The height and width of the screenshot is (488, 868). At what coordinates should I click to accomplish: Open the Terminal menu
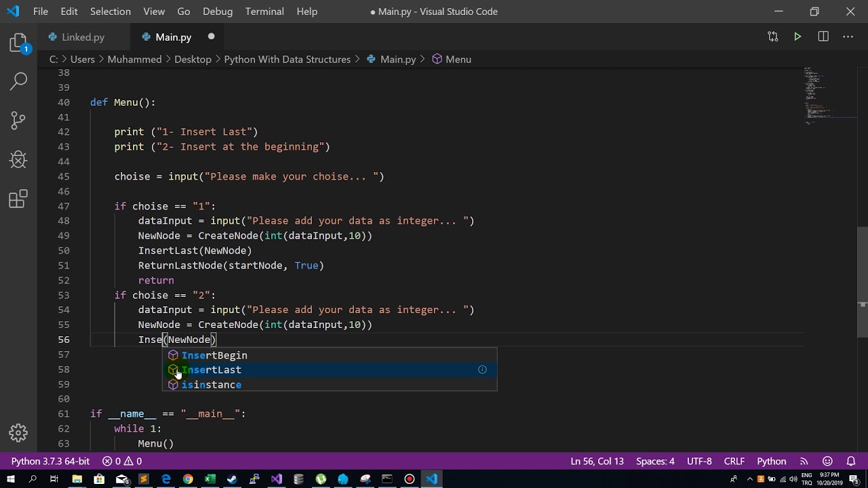click(x=264, y=12)
